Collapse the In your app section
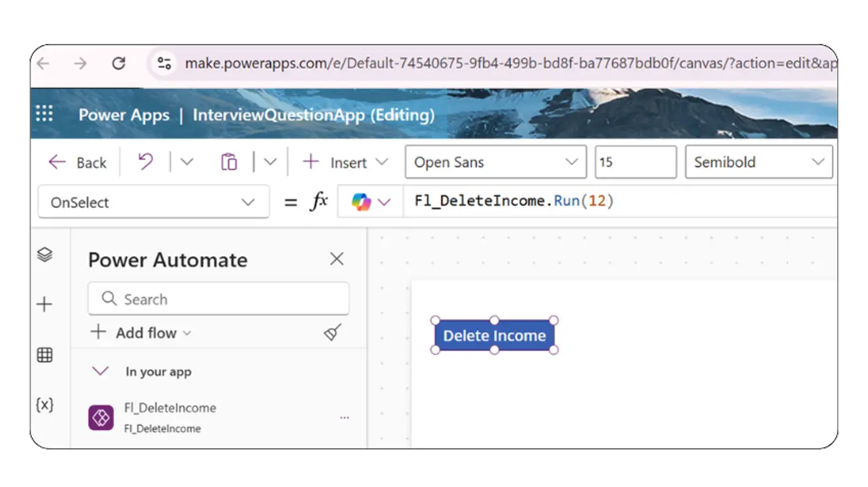 [x=100, y=371]
